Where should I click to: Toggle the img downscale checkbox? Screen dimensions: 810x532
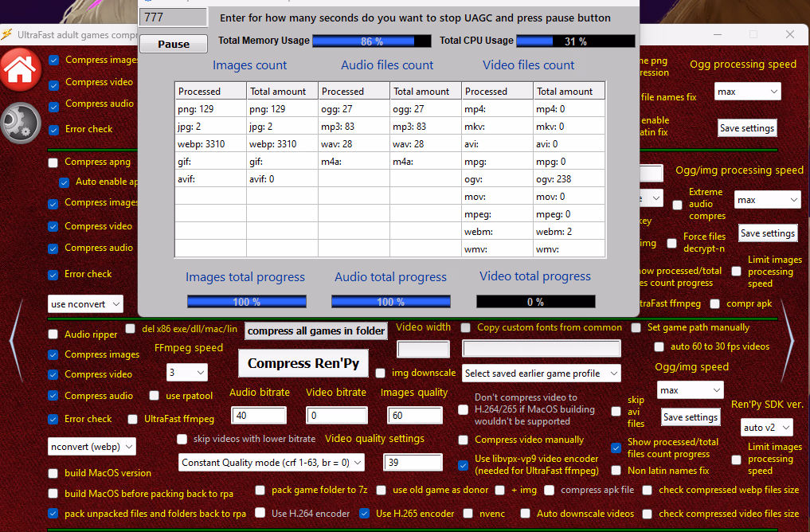coord(381,373)
